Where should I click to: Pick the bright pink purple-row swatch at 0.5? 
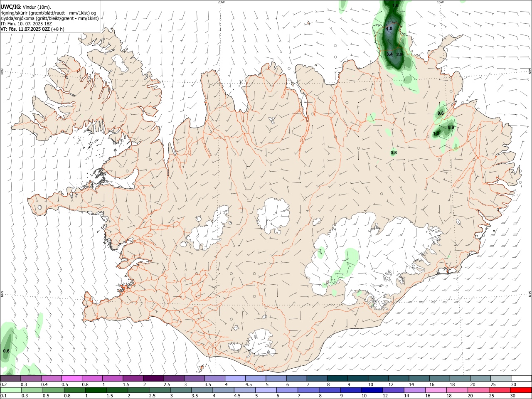coord(71,378)
